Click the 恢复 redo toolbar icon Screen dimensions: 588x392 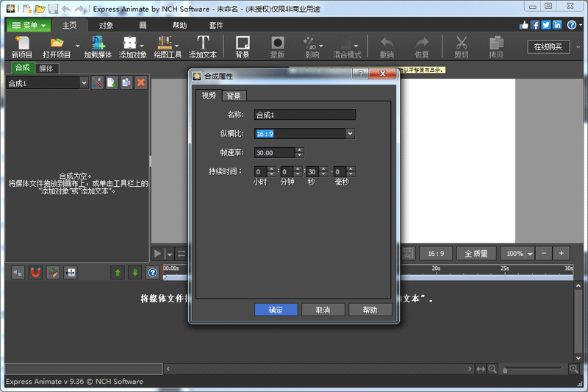click(x=421, y=43)
